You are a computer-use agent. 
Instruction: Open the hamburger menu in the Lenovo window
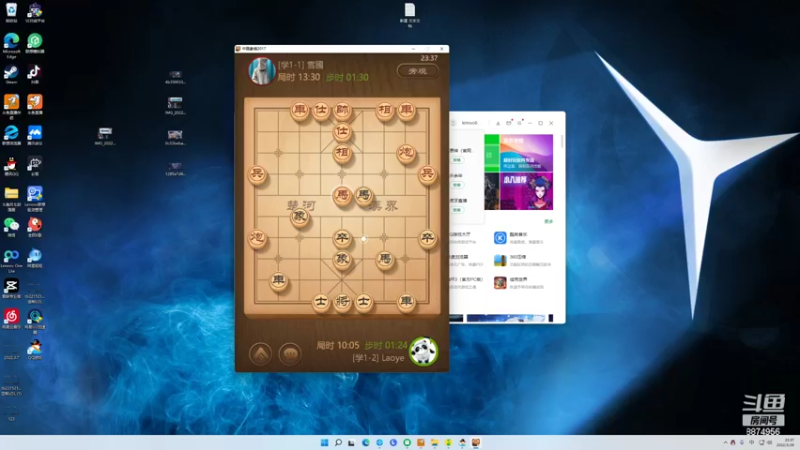coord(519,123)
